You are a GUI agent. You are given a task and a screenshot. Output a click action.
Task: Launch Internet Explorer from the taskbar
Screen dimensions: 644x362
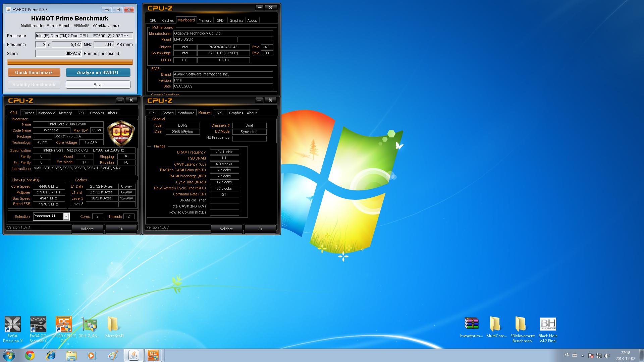pos(51,355)
